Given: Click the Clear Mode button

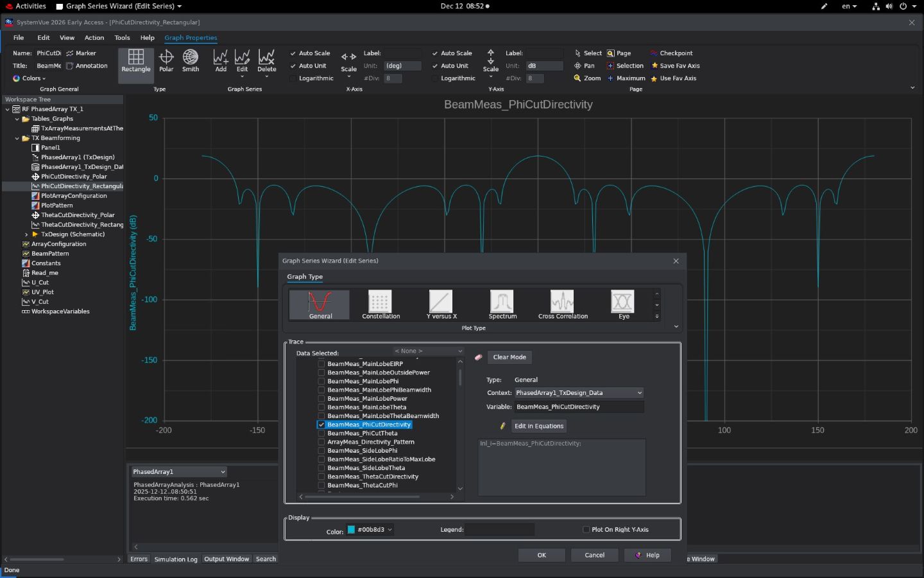Looking at the screenshot, I should [509, 358].
